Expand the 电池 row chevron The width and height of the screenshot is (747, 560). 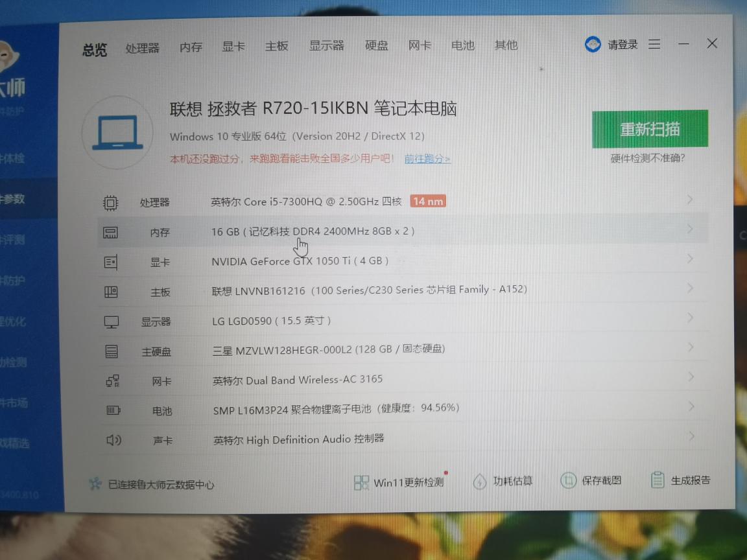coord(691,406)
